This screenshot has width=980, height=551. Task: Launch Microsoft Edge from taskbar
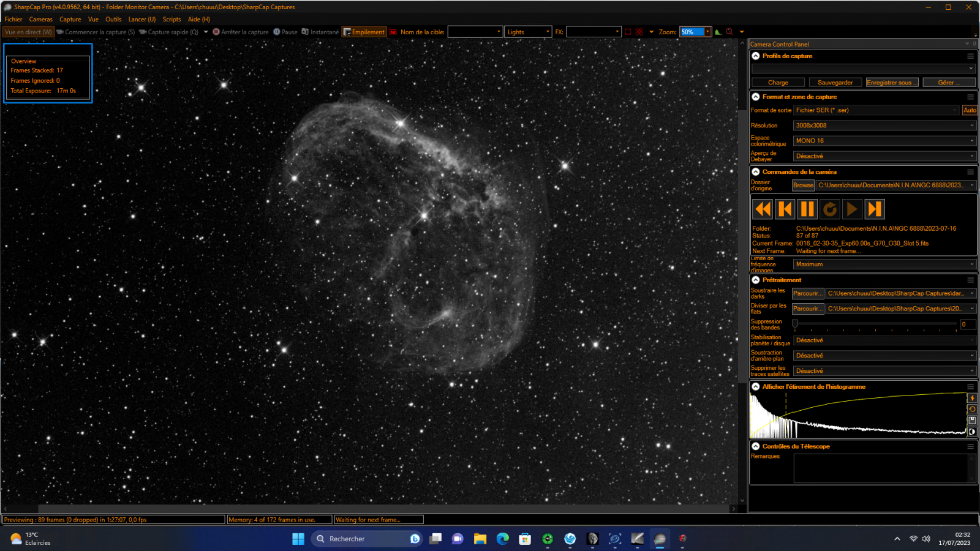coord(503,539)
